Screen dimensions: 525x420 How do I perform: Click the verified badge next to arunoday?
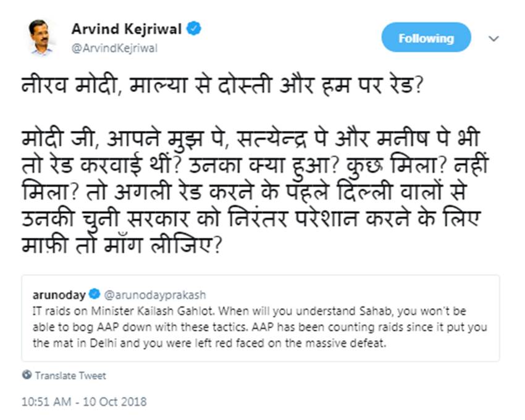click(x=95, y=292)
